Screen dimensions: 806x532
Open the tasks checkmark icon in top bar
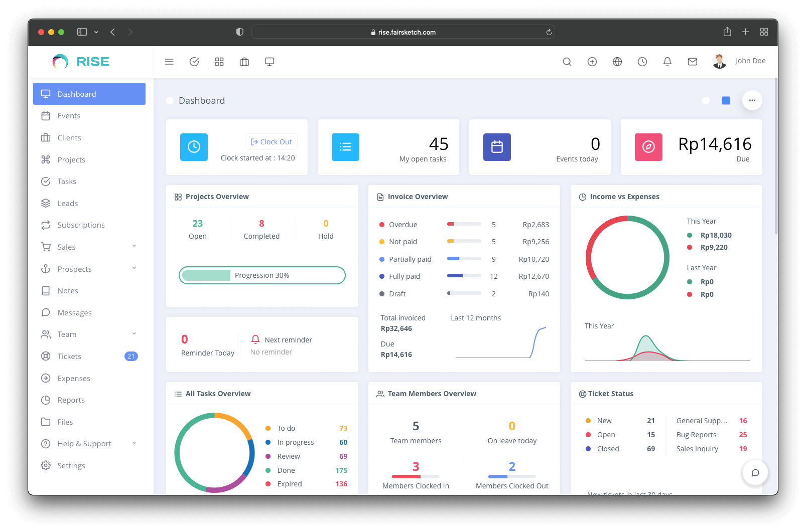coord(194,62)
